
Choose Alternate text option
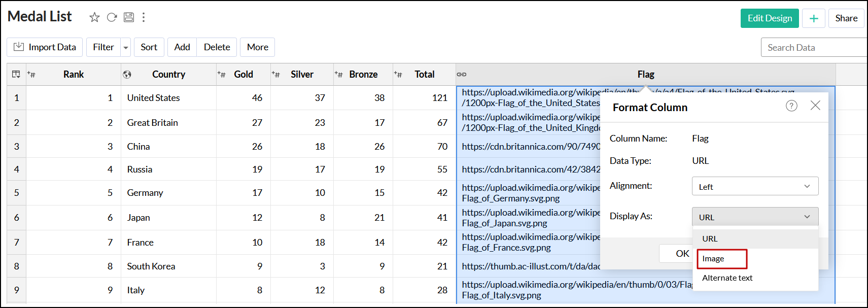[727, 278]
